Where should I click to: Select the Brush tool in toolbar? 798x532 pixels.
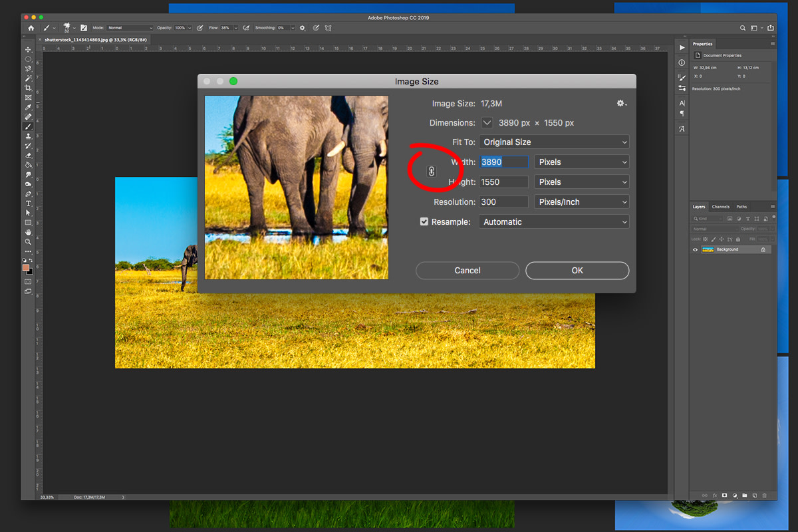[28, 126]
